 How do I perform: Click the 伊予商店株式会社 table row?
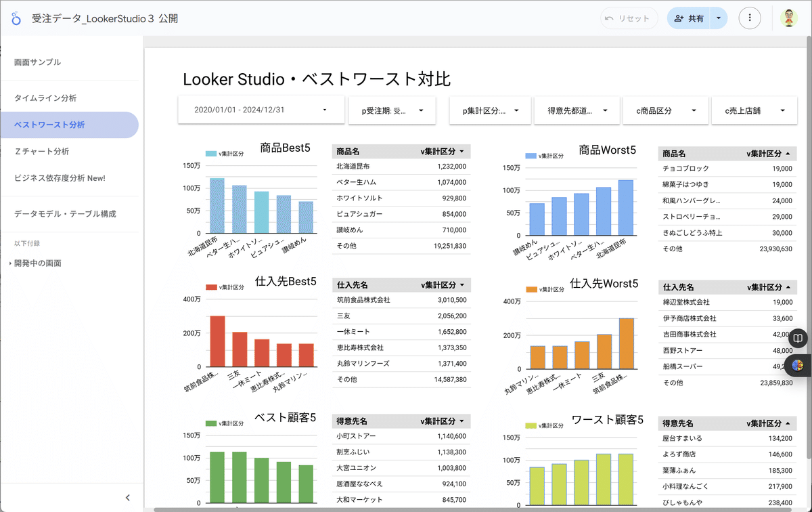tap(727, 318)
